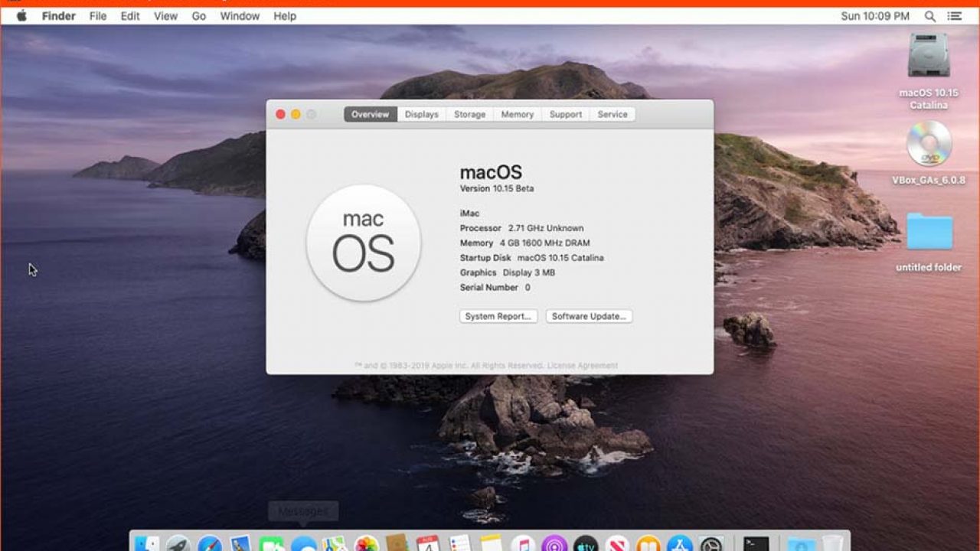Open Messages in the Dock
Viewport: 980px width, 551px height.
tap(304, 544)
